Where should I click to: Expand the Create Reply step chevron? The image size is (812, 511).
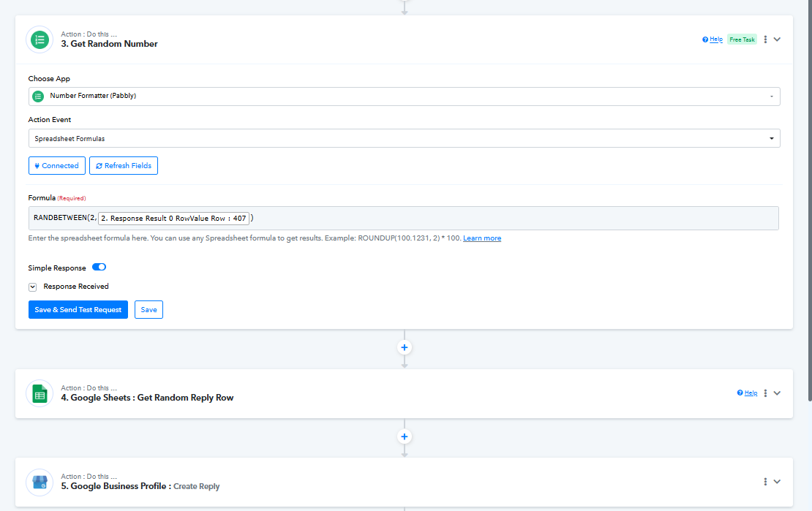coord(777,482)
